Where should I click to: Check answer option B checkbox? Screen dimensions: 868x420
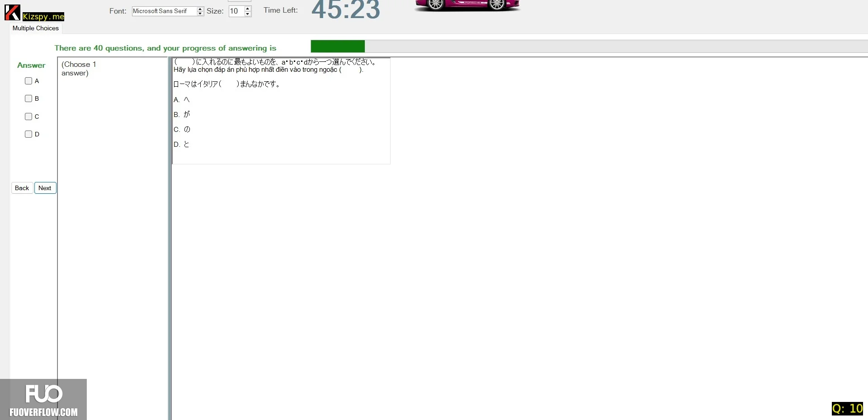[x=28, y=98]
